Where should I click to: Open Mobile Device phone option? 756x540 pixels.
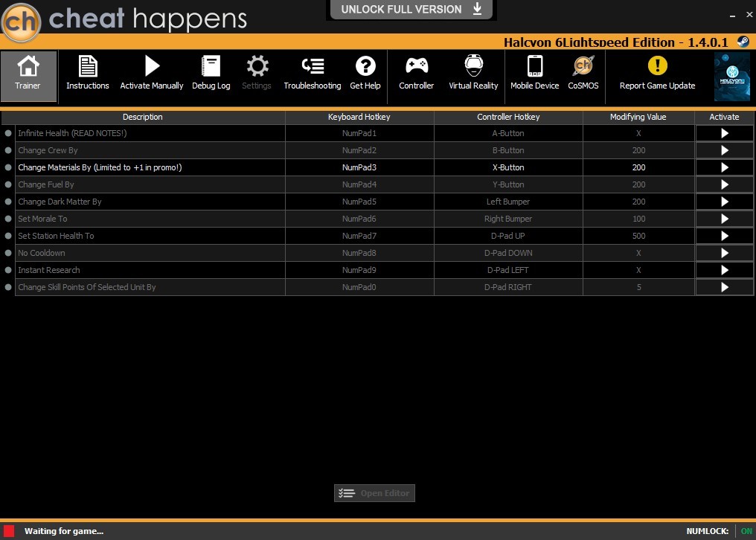535,66
